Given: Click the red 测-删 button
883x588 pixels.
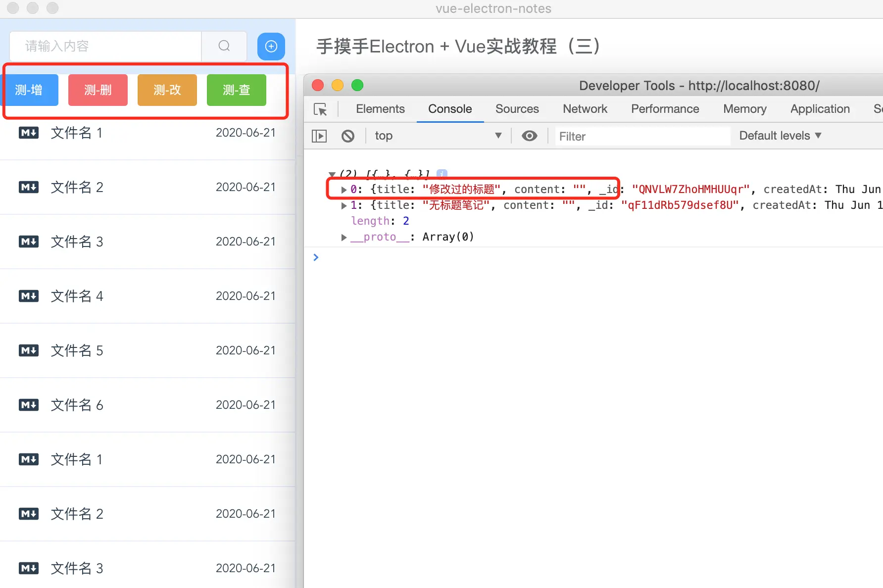Looking at the screenshot, I should pos(98,90).
